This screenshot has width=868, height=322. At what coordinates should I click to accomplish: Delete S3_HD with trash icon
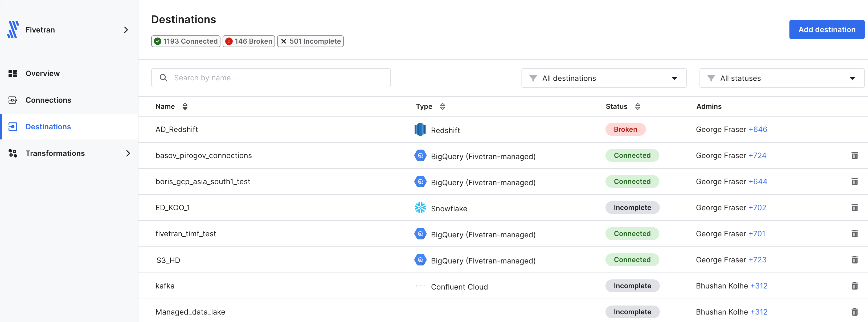pyautogui.click(x=854, y=260)
